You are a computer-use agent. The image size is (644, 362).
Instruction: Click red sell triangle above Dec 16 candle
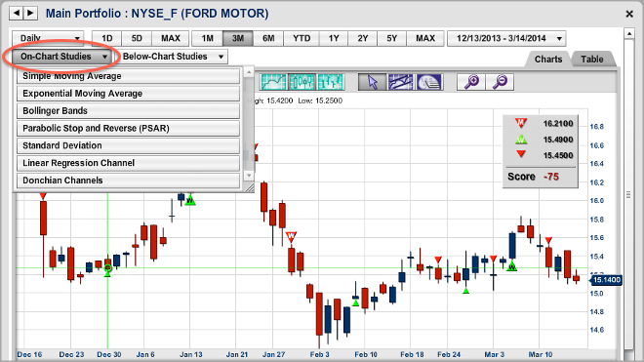point(43,196)
